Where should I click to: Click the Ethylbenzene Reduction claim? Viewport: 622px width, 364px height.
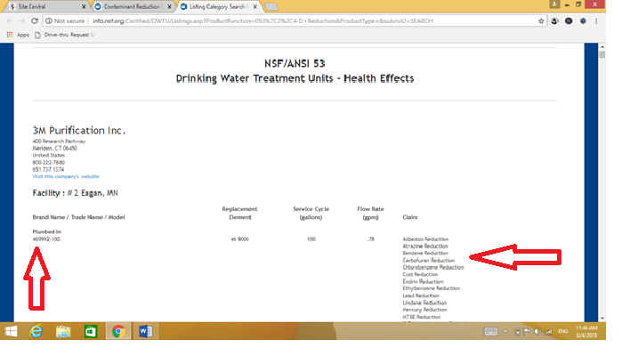click(432, 288)
